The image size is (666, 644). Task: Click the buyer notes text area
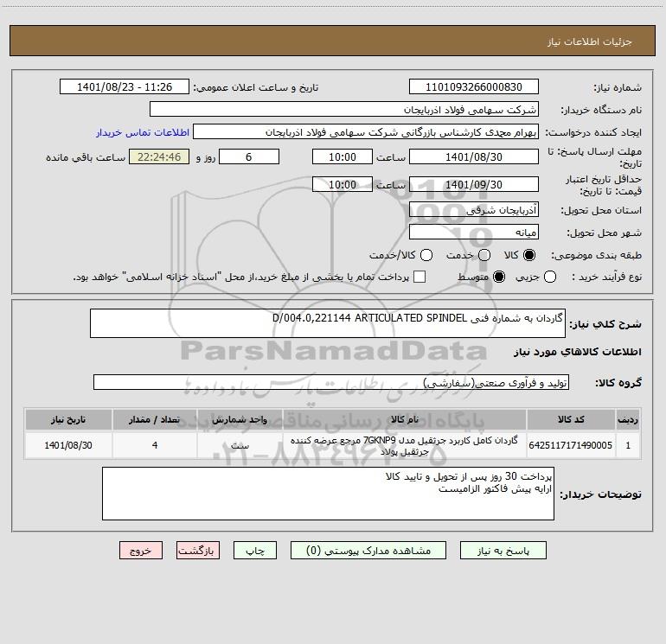click(328, 494)
